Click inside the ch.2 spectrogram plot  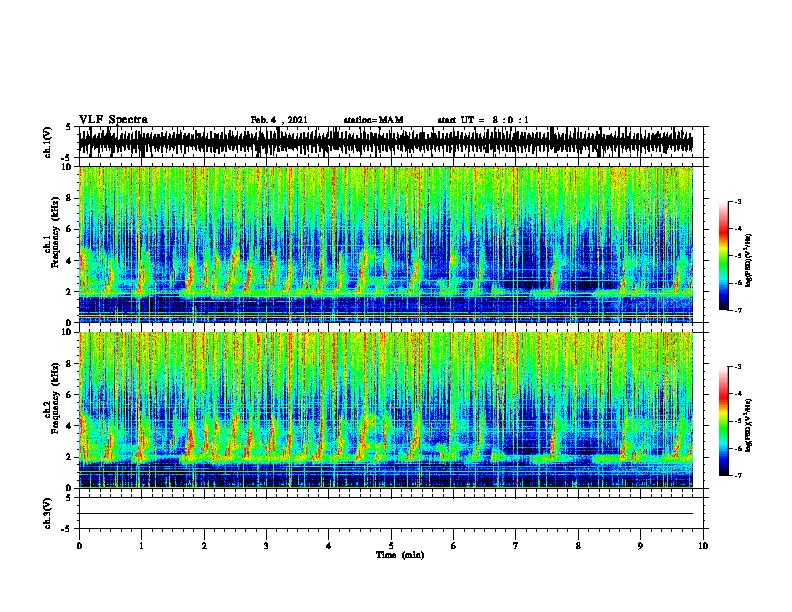point(386,410)
